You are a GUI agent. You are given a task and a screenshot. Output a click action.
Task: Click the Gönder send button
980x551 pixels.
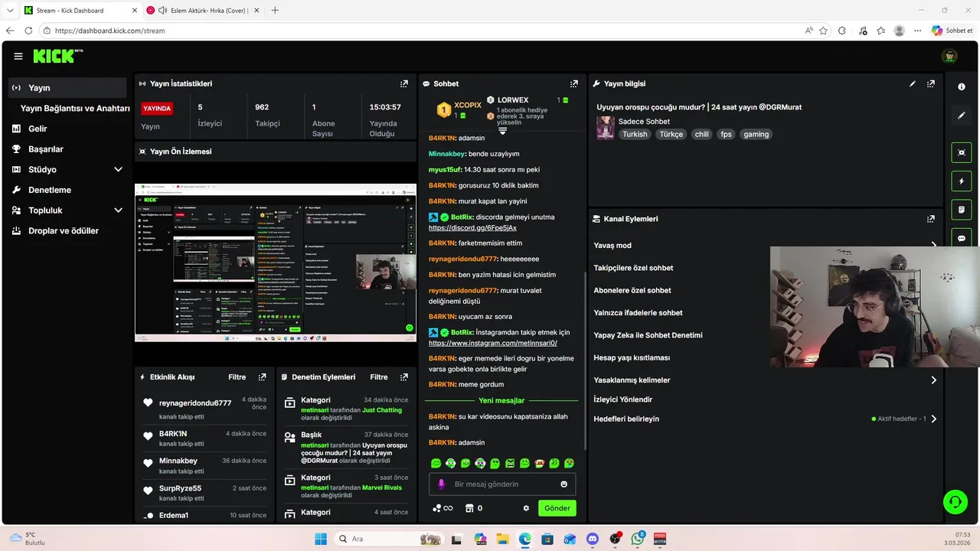pyautogui.click(x=557, y=508)
